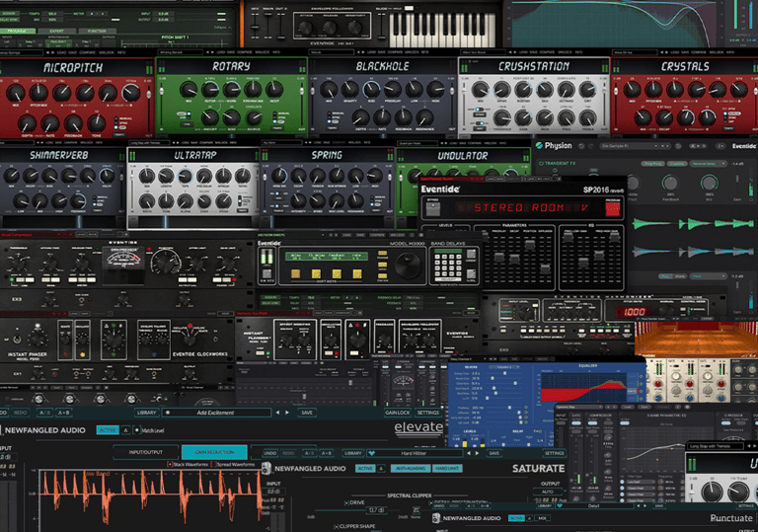Click the red SP2016 Program button
The width and height of the screenshot is (758, 532).
[613, 209]
